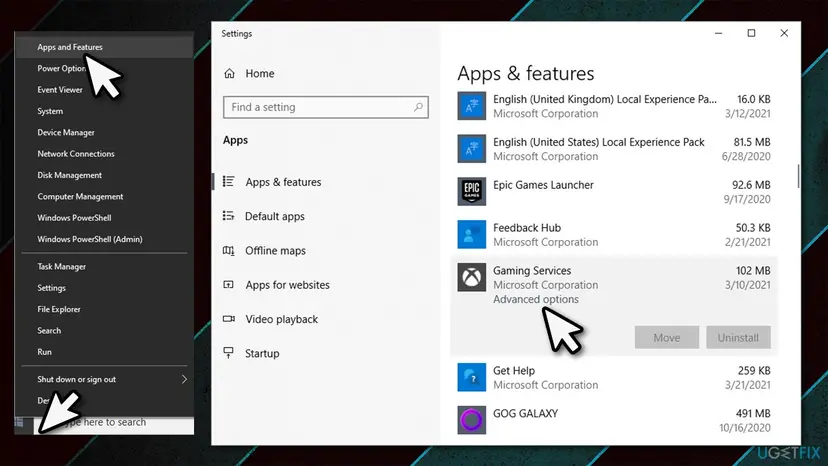Minimize the Settings window

[x=718, y=33]
